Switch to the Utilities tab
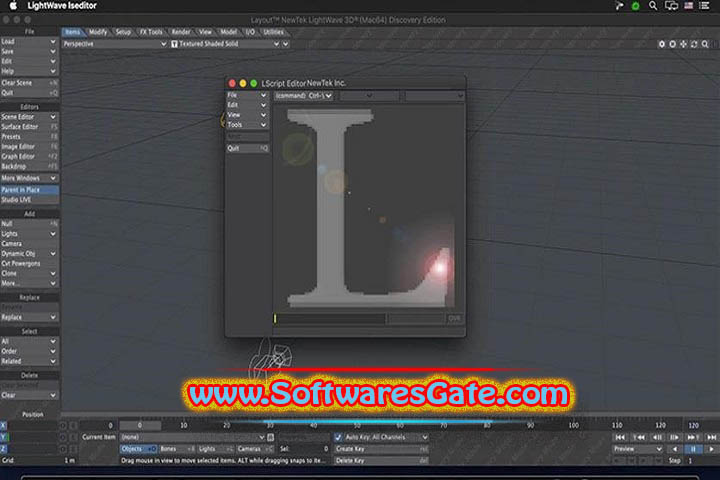The width and height of the screenshot is (720, 480). click(x=274, y=32)
